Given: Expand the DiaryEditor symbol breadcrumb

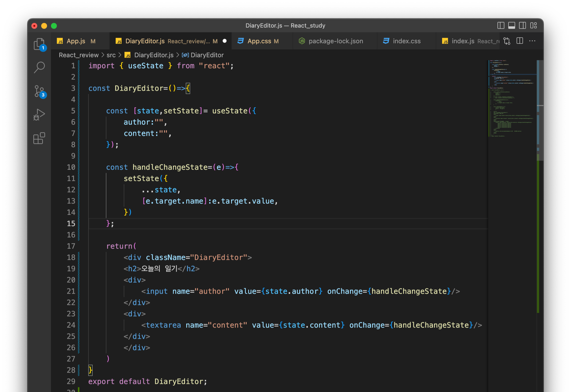Looking at the screenshot, I should tap(207, 55).
